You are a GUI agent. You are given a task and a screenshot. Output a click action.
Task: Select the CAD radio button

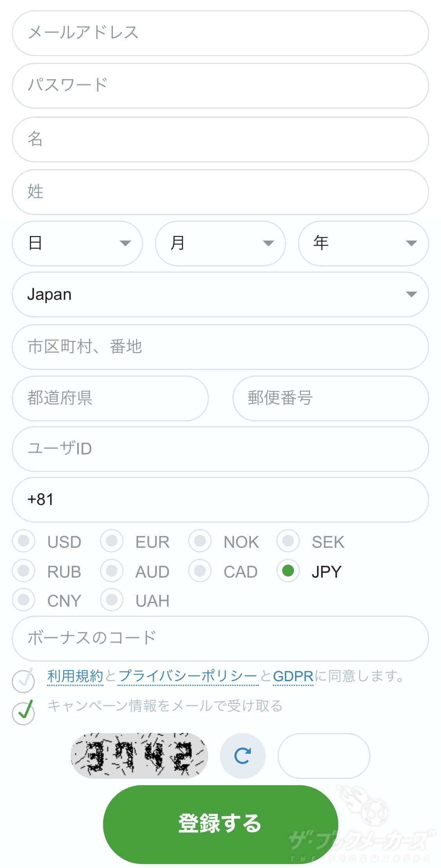tap(200, 571)
